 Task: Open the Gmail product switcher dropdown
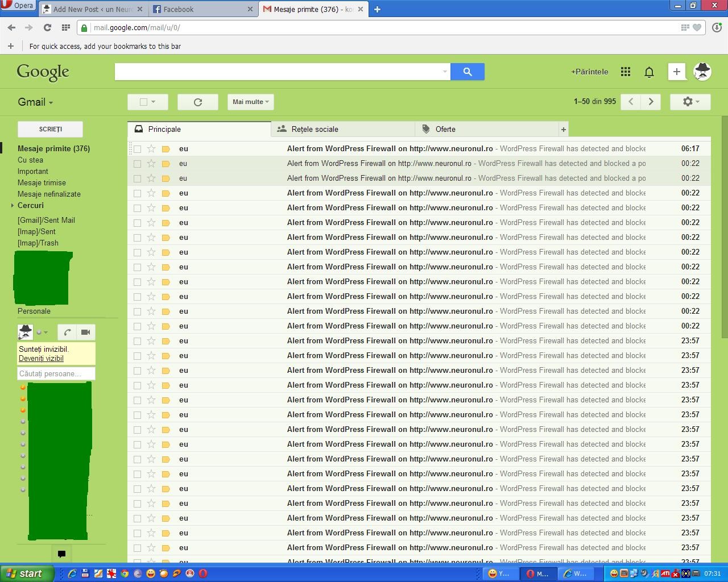click(x=35, y=102)
